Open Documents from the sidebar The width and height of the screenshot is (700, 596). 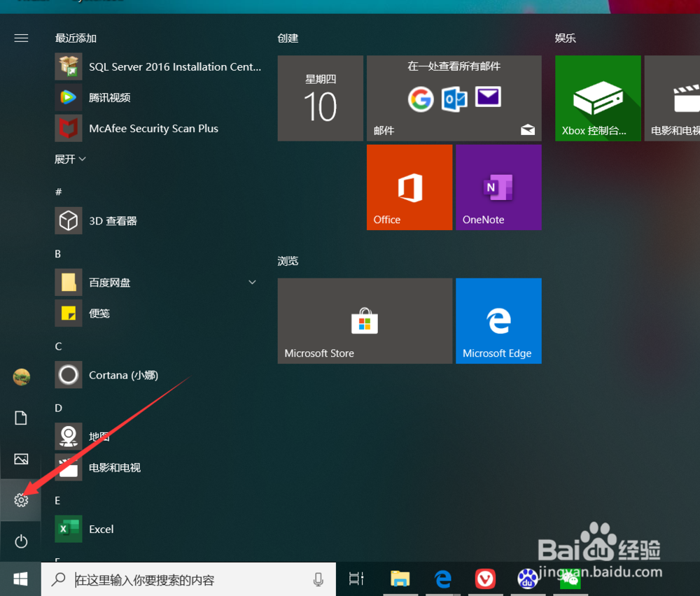coord(21,418)
